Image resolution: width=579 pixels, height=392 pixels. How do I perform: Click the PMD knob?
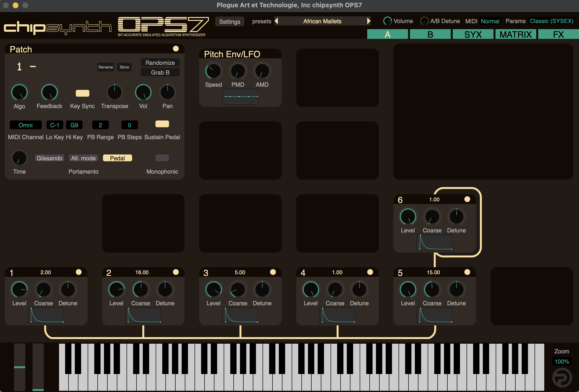(238, 71)
